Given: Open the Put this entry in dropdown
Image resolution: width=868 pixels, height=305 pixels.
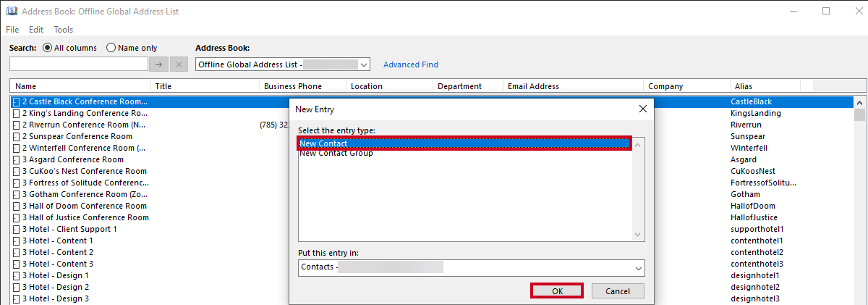Looking at the screenshot, I should click(638, 268).
